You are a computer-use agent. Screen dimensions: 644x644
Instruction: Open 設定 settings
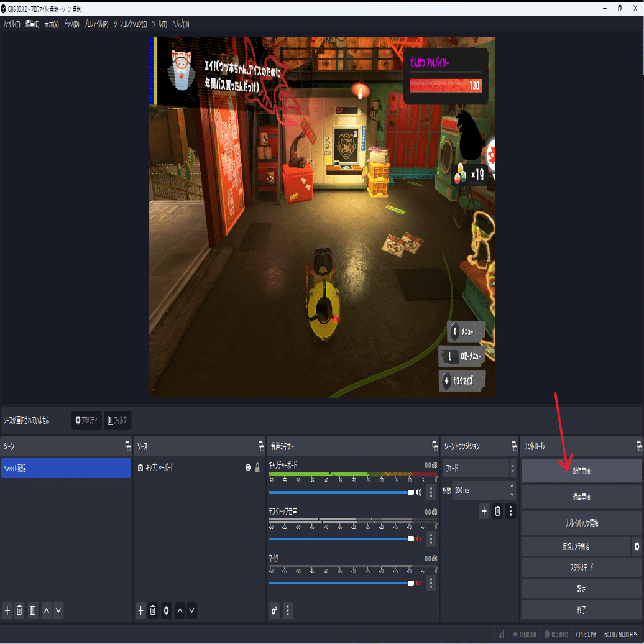[x=581, y=589]
